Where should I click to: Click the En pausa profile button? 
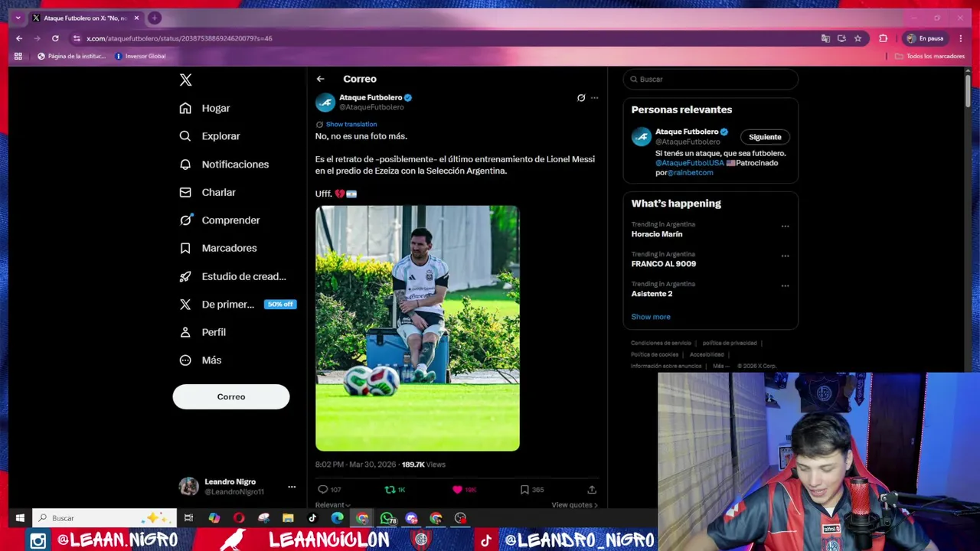(x=926, y=38)
